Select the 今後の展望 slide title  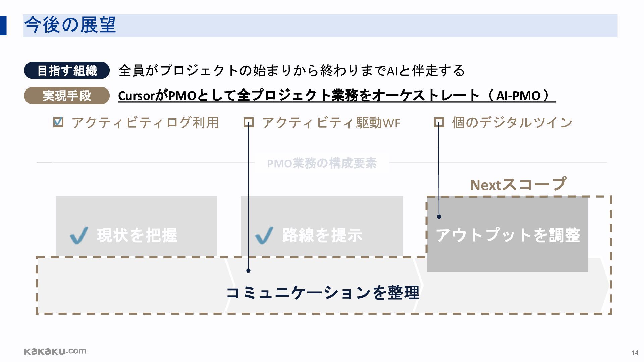70,25
